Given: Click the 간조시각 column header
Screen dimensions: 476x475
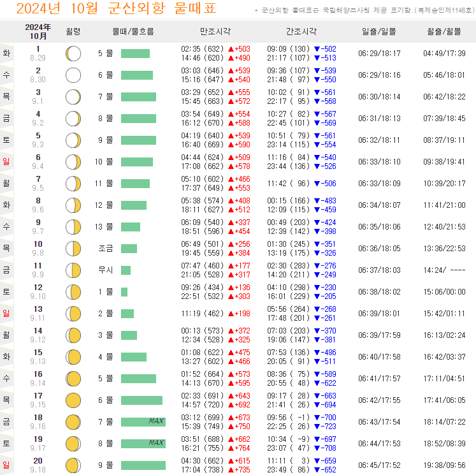Looking at the screenshot, I should tap(301, 31).
